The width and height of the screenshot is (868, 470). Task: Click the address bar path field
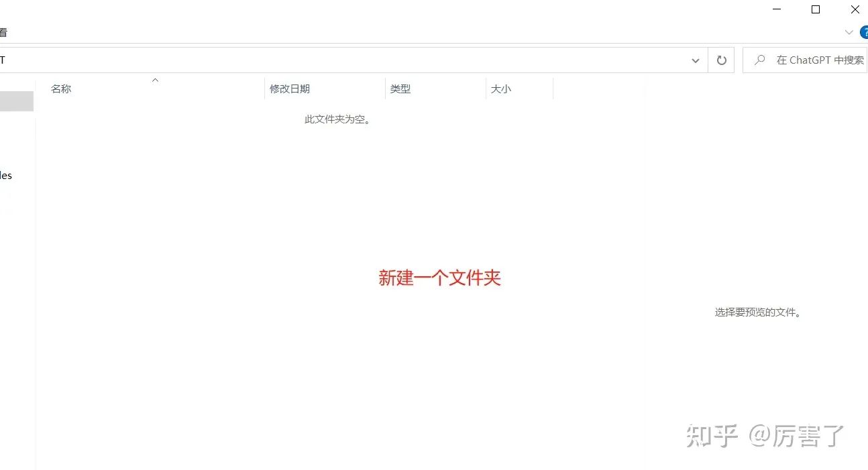pyautogui.click(x=341, y=60)
